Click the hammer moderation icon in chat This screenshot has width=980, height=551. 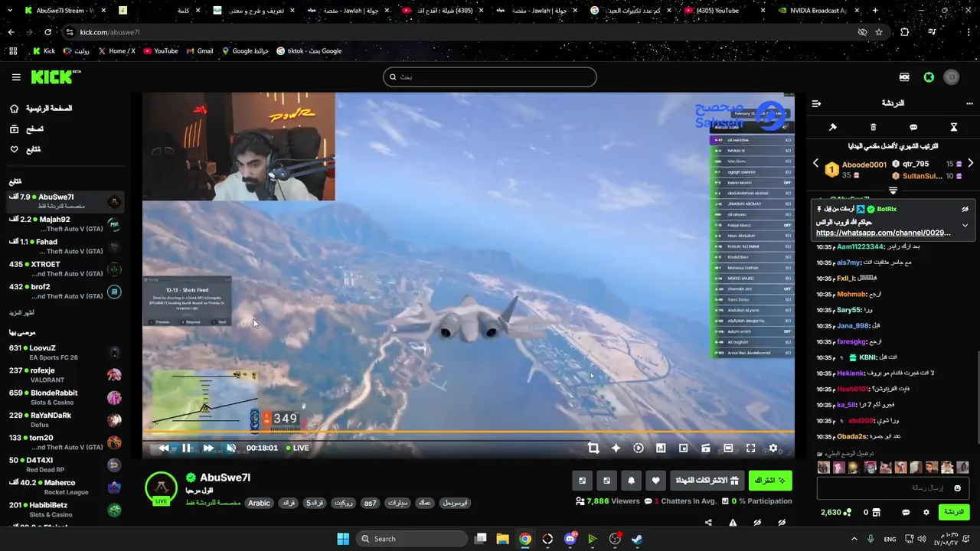pyautogui.click(x=833, y=127)
